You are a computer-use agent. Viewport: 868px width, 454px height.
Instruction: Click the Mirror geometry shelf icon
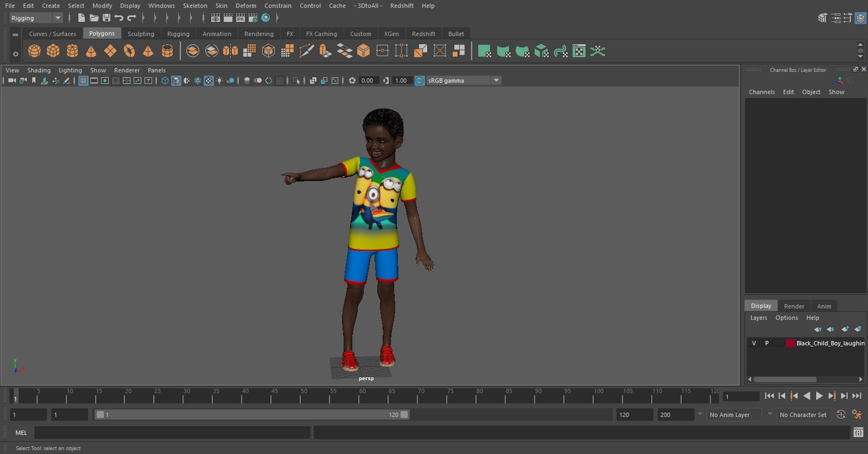pos(231,51)
